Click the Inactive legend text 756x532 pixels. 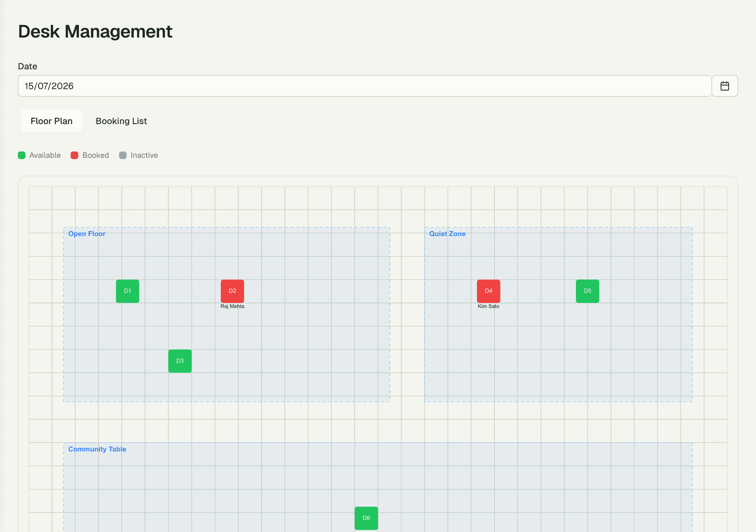(144, 155)
